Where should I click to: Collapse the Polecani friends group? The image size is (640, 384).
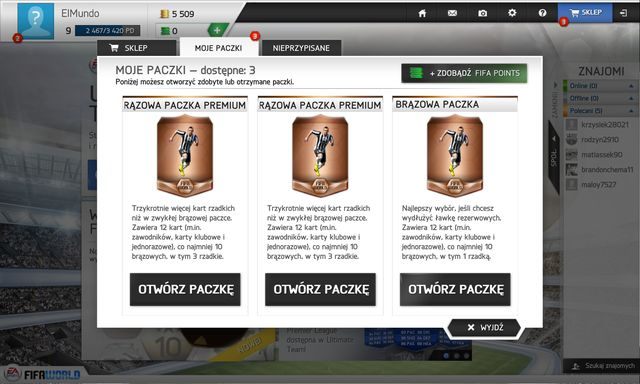pyautogui.click(x=631, y=111)
